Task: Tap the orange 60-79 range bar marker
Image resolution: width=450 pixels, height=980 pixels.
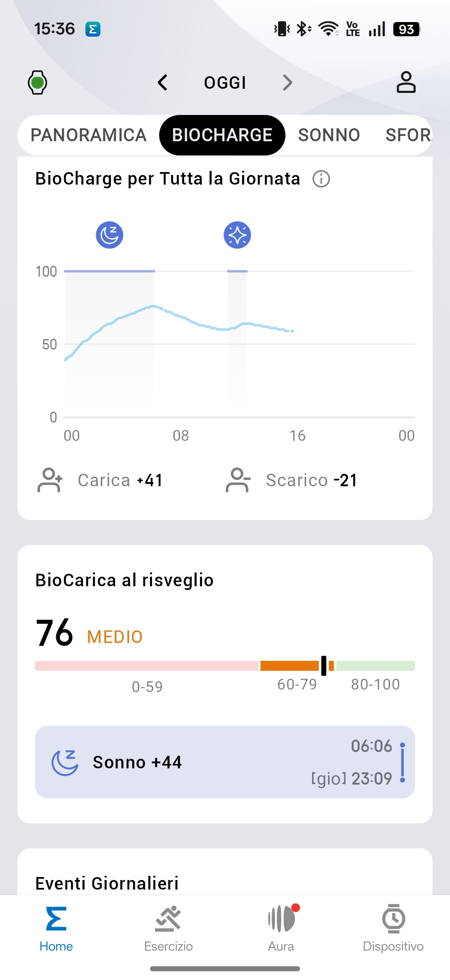Action: pos(324,665)
